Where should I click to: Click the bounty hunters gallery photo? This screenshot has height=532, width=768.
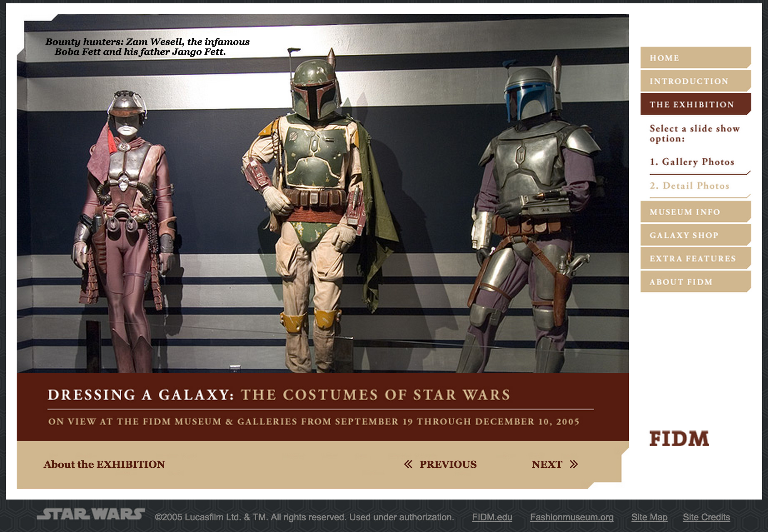click(323, 194)
